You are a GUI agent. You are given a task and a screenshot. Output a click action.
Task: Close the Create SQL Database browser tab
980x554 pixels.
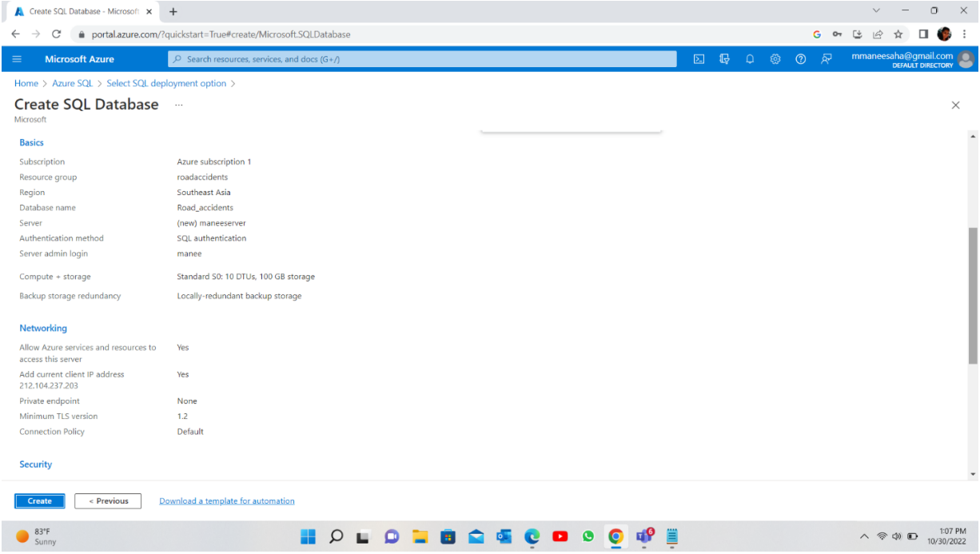coord(149,11)
